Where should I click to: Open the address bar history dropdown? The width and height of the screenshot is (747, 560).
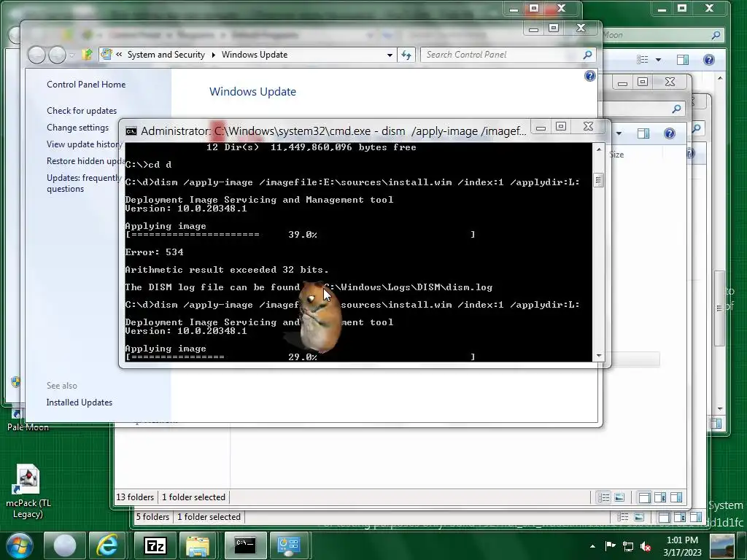390,55
